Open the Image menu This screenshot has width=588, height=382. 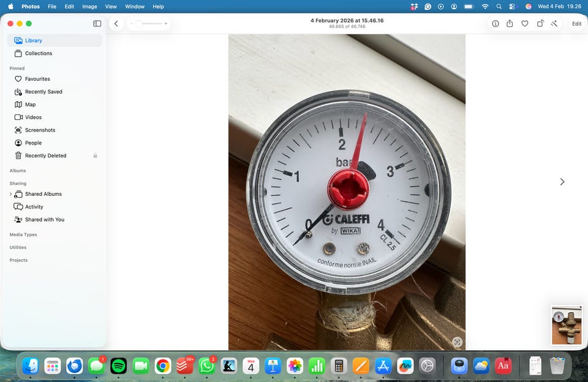click(89, 6)
